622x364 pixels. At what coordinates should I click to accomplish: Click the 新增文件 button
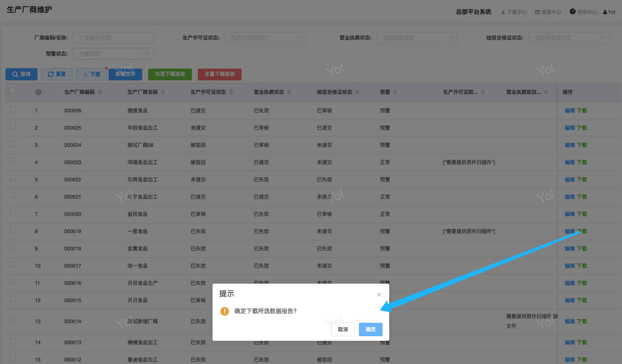tap(125, 74)
